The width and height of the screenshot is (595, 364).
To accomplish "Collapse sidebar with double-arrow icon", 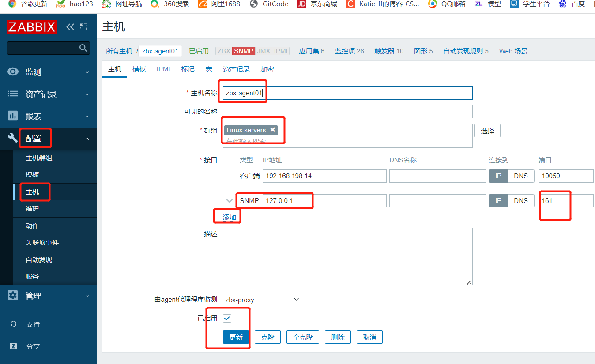I will click(70, 27).
